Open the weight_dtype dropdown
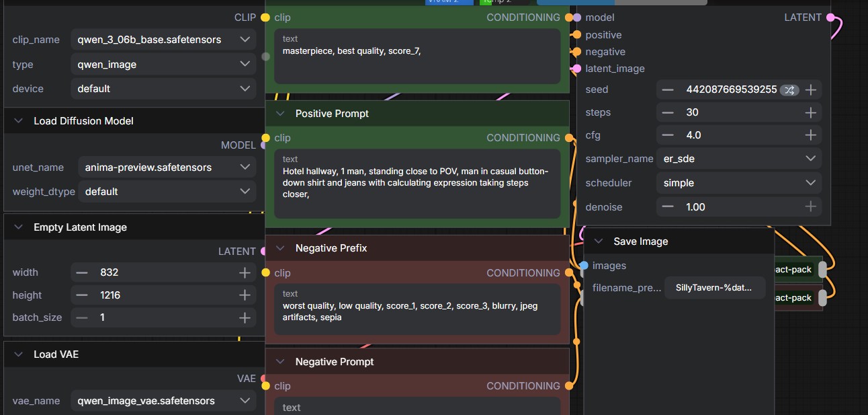Image resolution: width=868 pixels, height=415 pixels. point(167,192)
